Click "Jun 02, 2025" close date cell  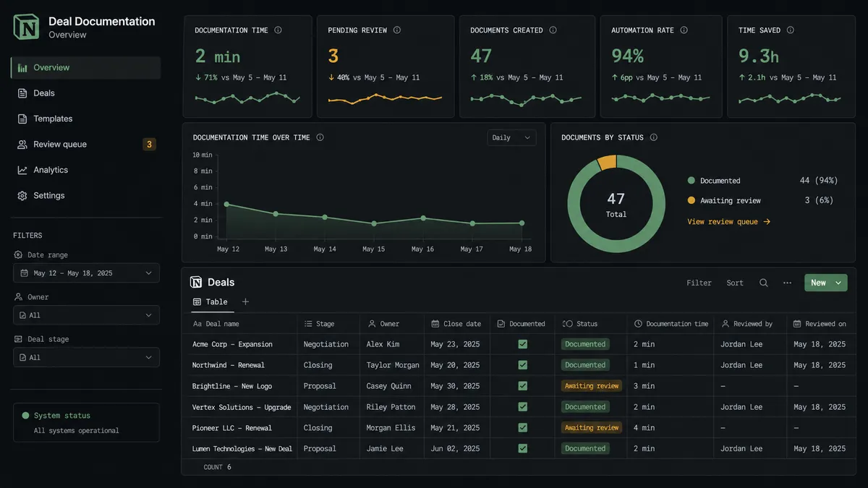[x=455, y=448]
